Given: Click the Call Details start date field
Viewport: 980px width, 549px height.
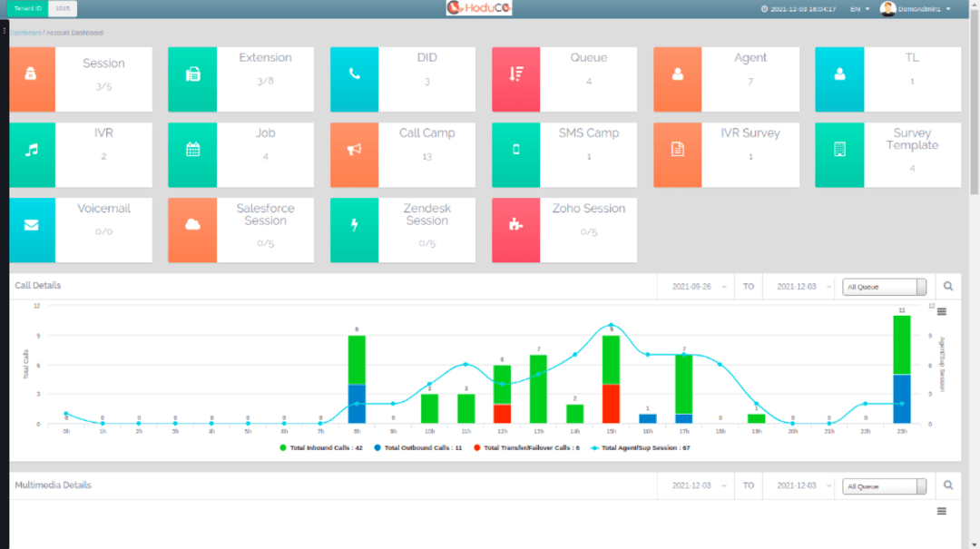Looking at the screenshot, I should (x=699, y=287).
